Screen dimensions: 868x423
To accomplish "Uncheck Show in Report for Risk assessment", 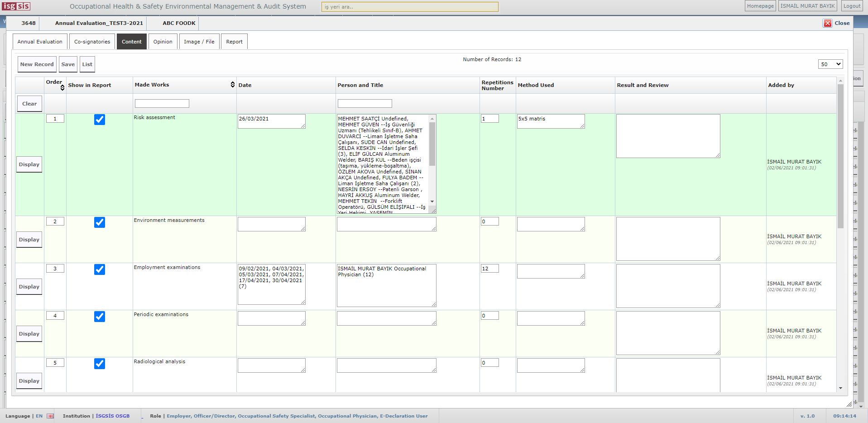I will (x=100, y=120).
